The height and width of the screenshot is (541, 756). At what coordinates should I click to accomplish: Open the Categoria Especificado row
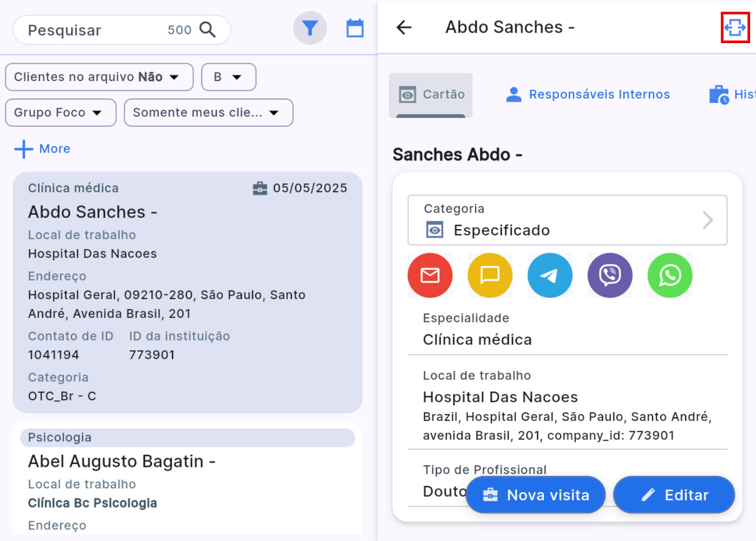pyautogui.click(x=567, y=220)
